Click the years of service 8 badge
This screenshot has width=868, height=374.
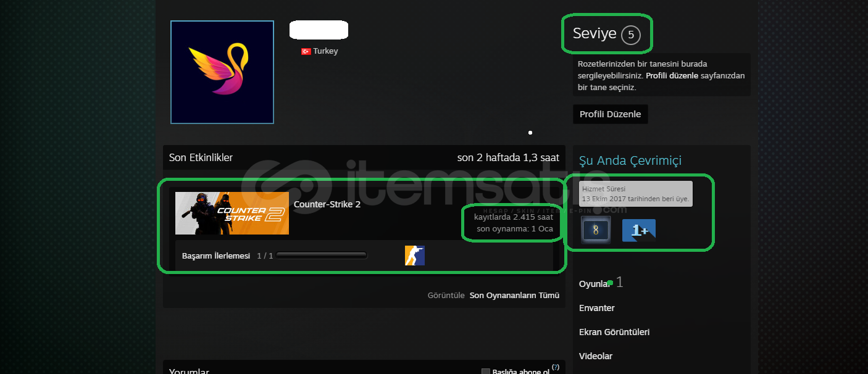[x=596, y=230]
